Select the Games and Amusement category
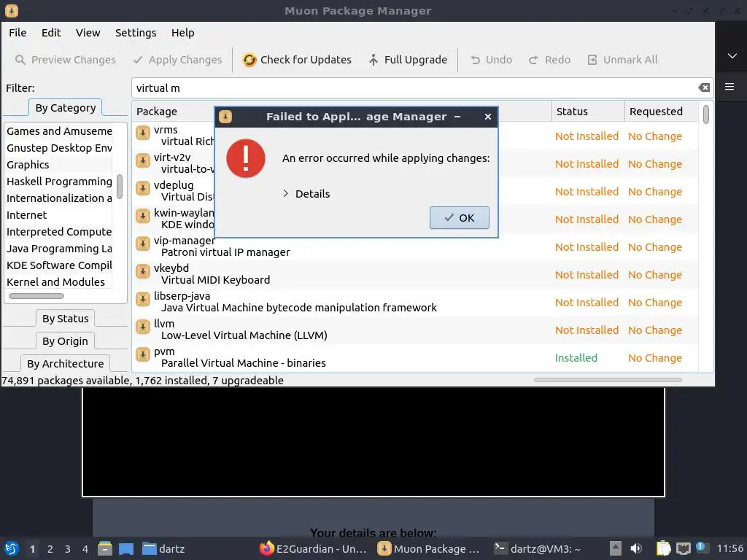The image size is (747, 560). (x=59, y=131)
